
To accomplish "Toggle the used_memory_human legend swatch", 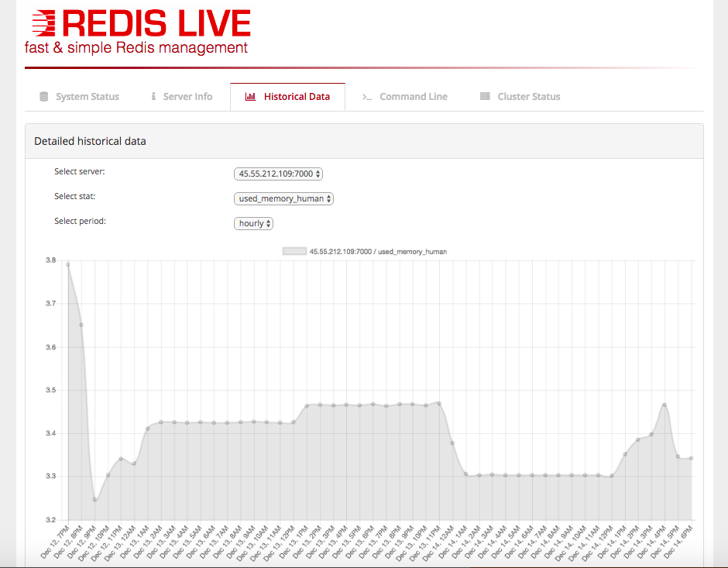I will [294, 251].
